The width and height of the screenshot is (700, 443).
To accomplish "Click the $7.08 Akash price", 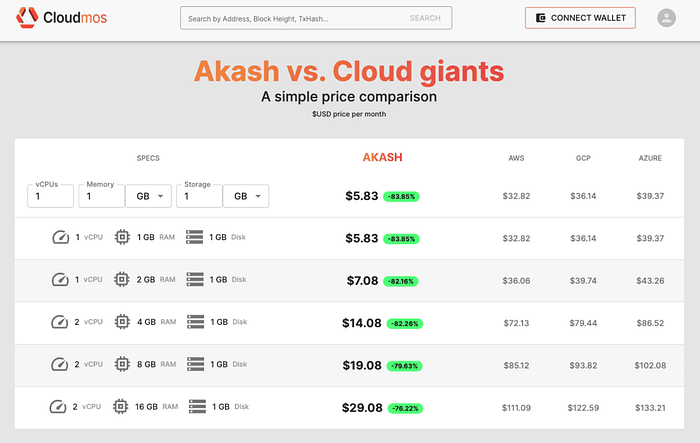I will 362,280.
